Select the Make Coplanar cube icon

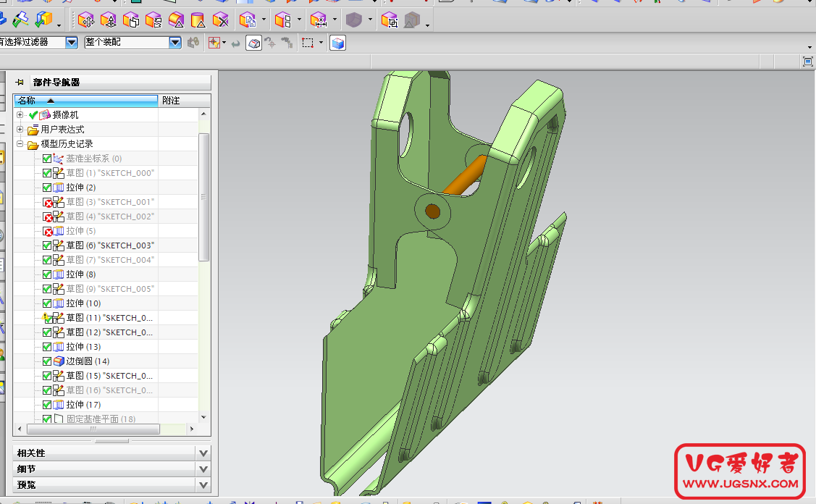pyautogui.click(x=282, y=20)
